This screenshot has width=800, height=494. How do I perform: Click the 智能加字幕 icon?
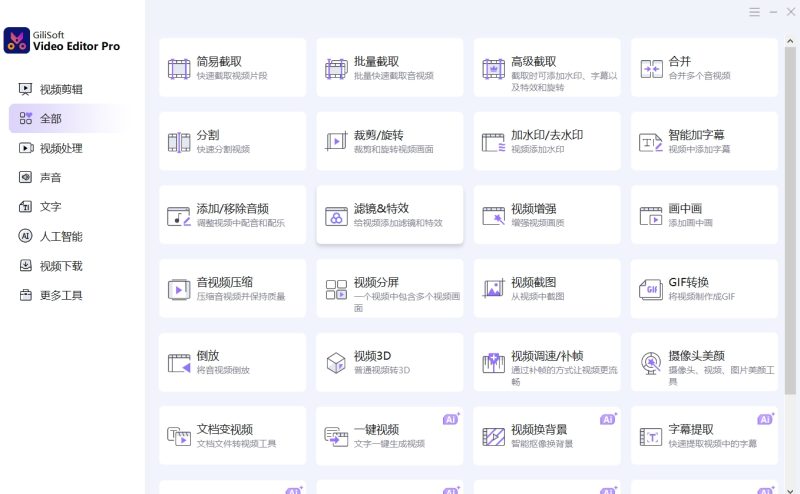651,142
